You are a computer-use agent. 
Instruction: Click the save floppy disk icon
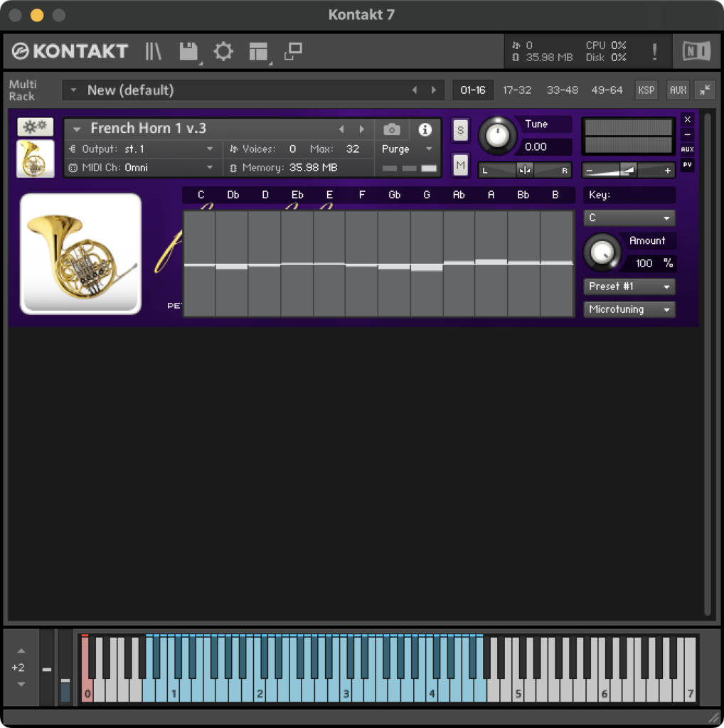[189, 51]
